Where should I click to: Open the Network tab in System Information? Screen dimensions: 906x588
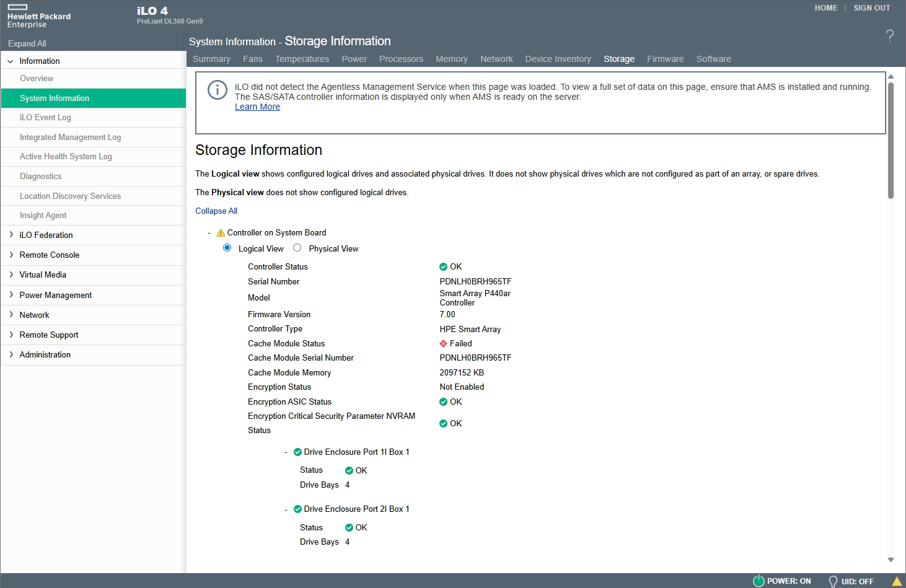496,59
